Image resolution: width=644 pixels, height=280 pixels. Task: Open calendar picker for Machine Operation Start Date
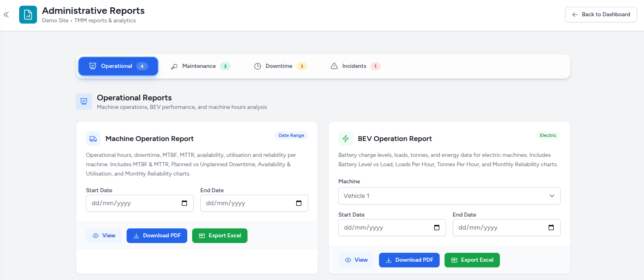[x=184, y=203]
